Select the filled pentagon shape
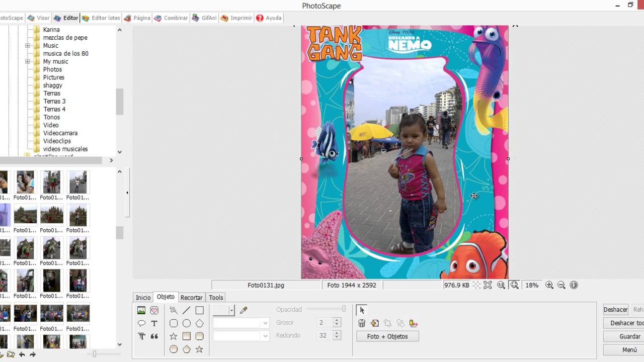 [x=187, y=349]
